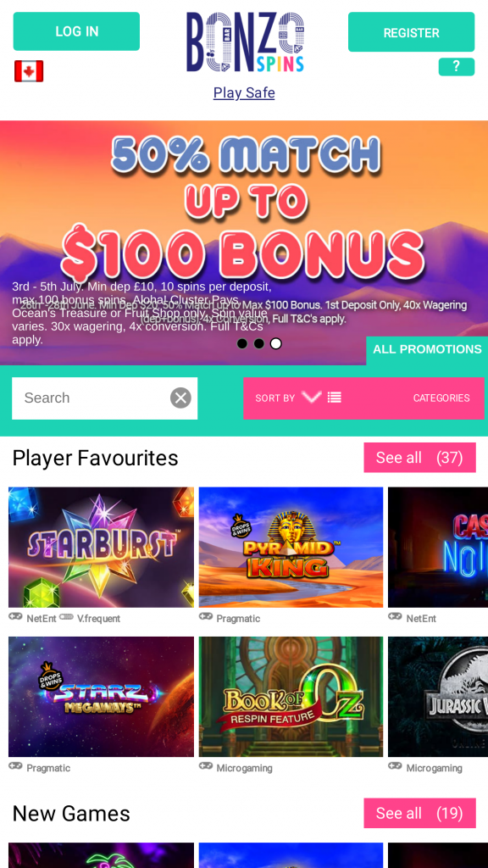Click the list view icon beside Sort By

coord(334,398)
